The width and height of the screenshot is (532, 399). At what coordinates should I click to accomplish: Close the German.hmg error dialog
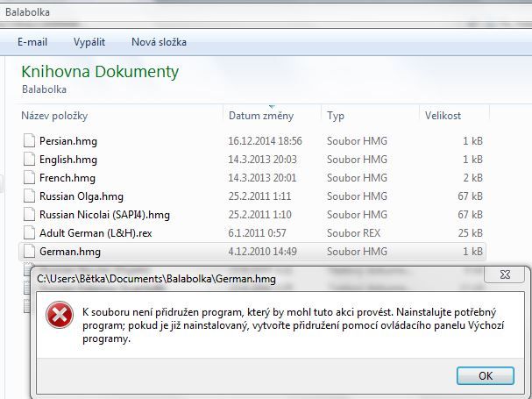click(505, 274)
